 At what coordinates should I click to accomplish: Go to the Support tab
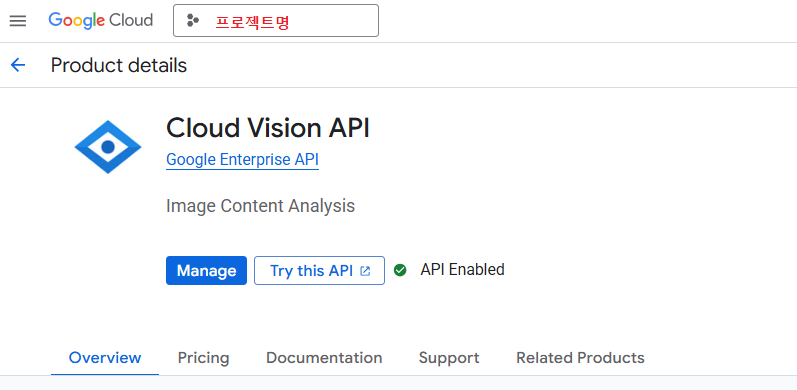pos(449,358)
